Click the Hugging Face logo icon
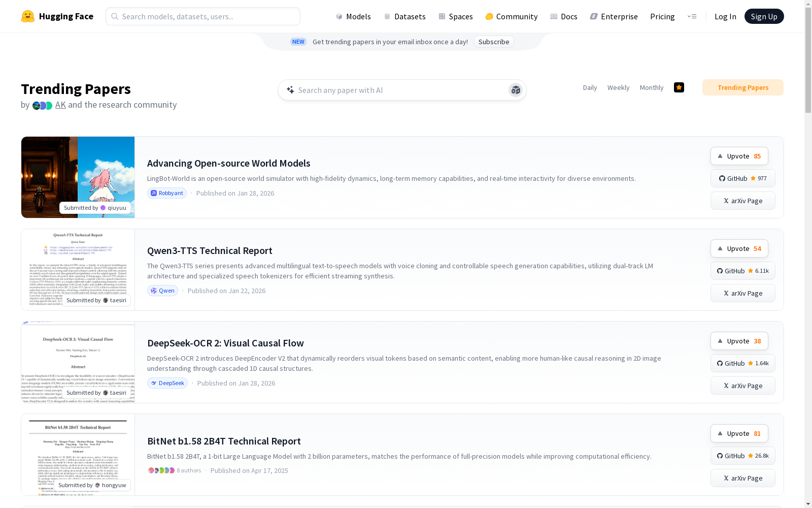This screenshot has width=812, height=508. tap(28, 16)
